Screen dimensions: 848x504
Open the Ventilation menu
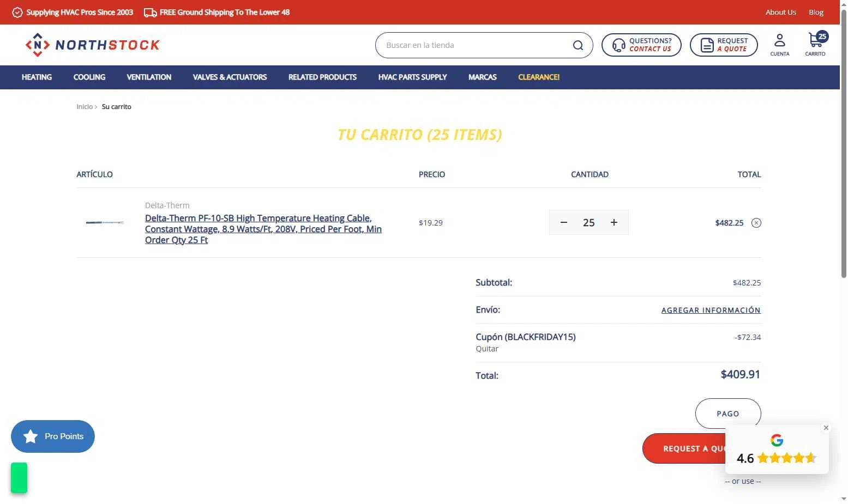click(x=149, y=77)
